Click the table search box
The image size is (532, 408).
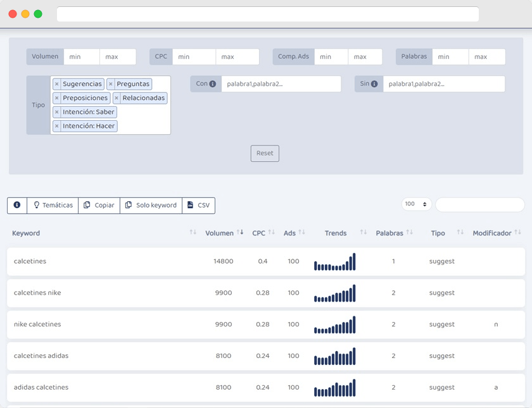click(480, 205)
